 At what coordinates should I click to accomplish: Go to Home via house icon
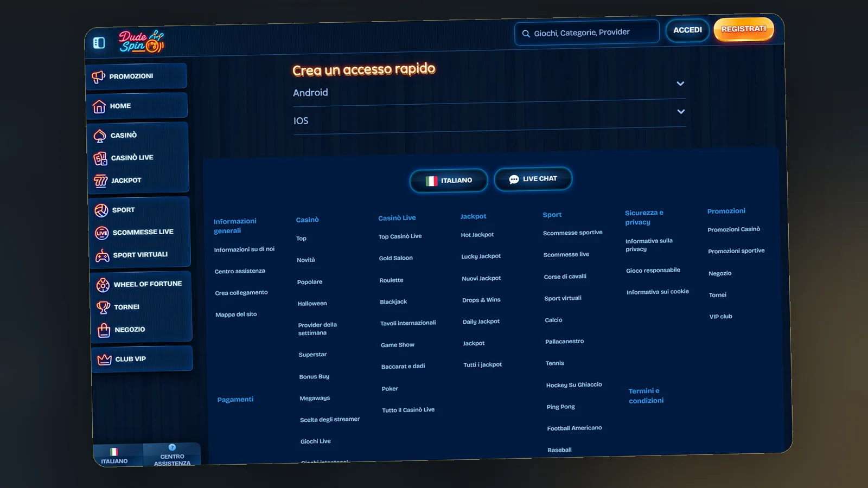click(x=99, y=107)
